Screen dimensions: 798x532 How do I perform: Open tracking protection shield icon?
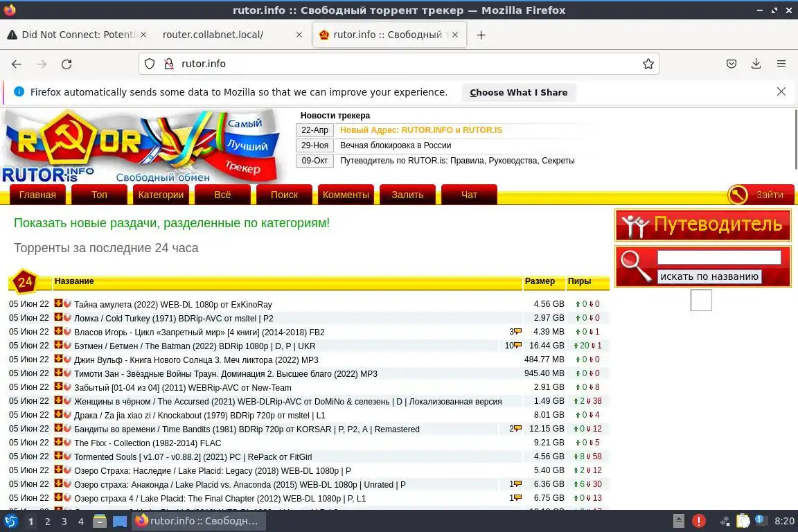(x=150, y=64)
